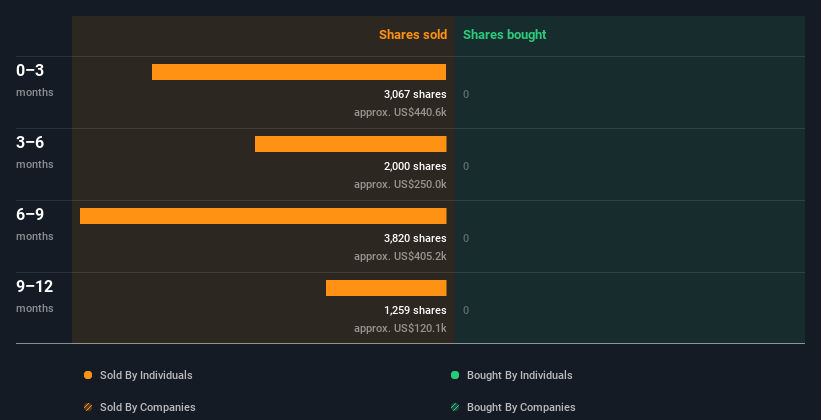Viewport: 821px width, 420px height.
Task: Click the approx. US$120.1k value
Action: [x=400, y=328]
